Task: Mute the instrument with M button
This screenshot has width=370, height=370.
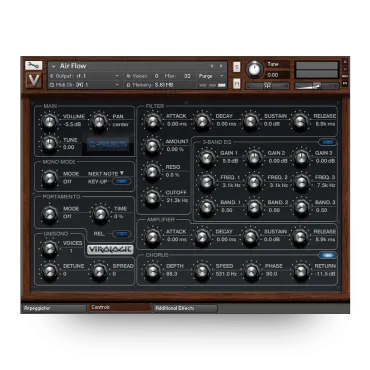Action: tap(236, 83)
